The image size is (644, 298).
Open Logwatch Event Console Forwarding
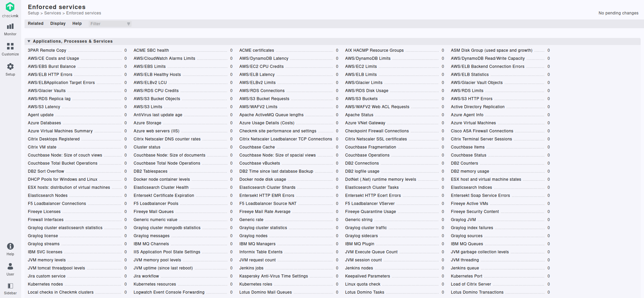tap(169, 292)
